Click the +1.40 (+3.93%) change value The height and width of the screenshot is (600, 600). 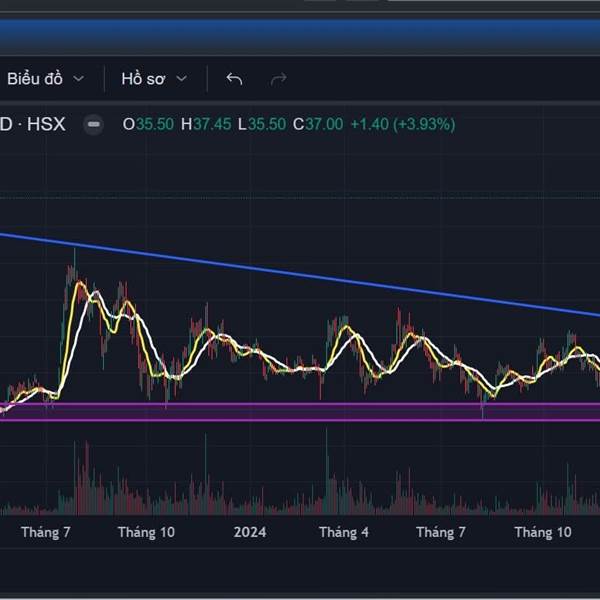coord(403,124)
